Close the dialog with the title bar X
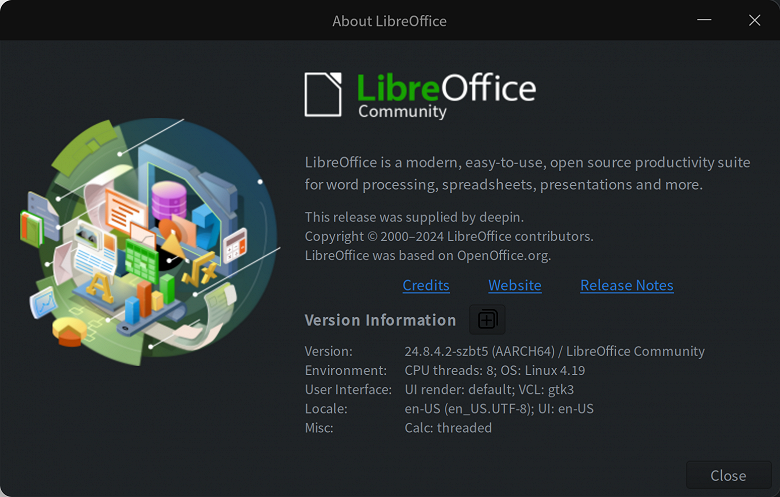 coord(754,20)
